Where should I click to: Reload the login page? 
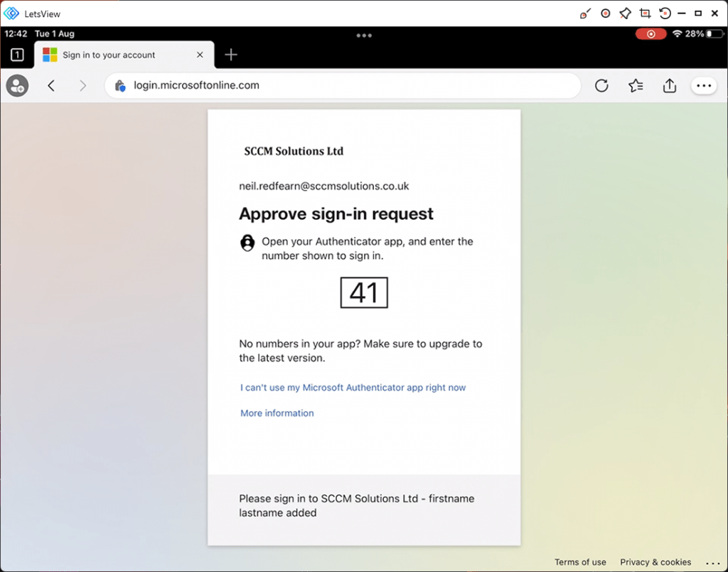(601, 86)
